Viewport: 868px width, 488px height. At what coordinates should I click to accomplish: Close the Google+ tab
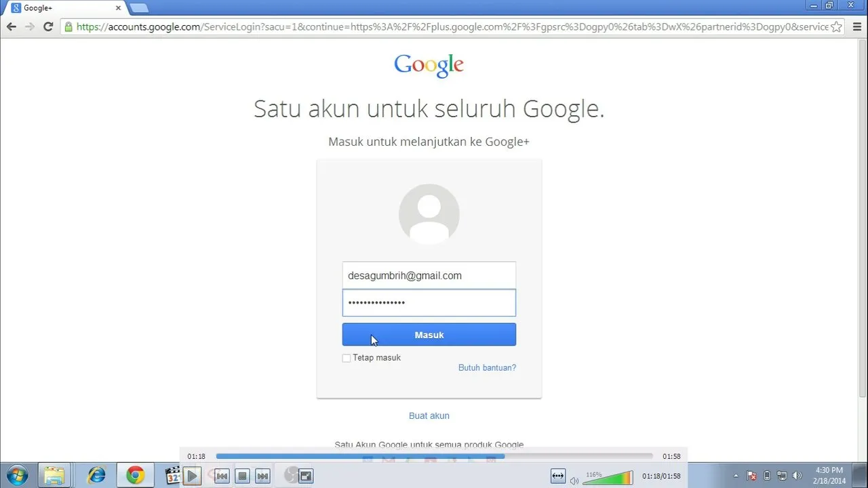tap(118, 8)
